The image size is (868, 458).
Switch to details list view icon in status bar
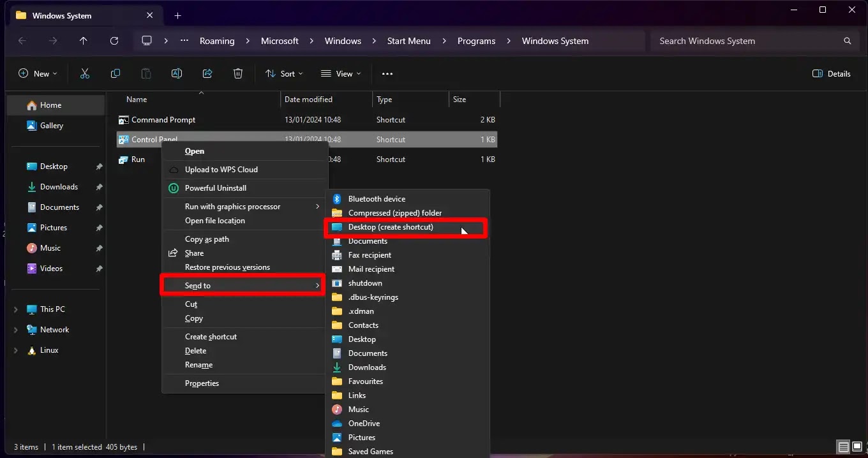[x=844, y=447]
